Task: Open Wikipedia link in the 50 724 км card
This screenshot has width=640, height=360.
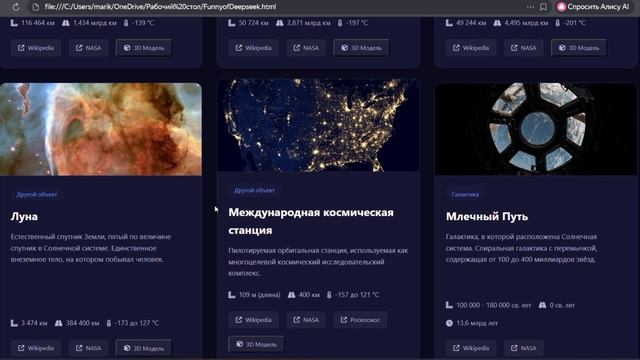Action: 253,48
